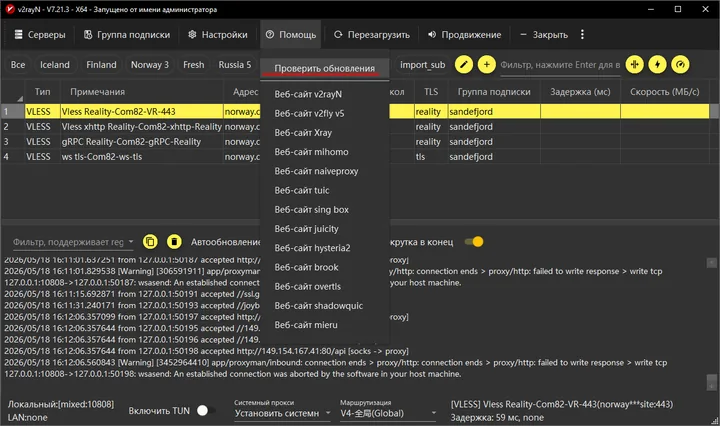The width and height of the screenshot is (720, 426).
Task: Click Перезагрузить in the toolbar
Action: tap(371, 34)
